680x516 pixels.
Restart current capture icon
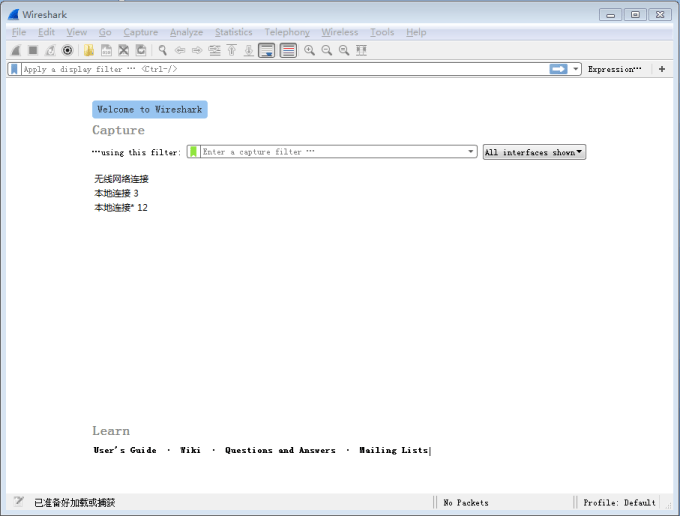pyautogui.click(x=50, y=50)
